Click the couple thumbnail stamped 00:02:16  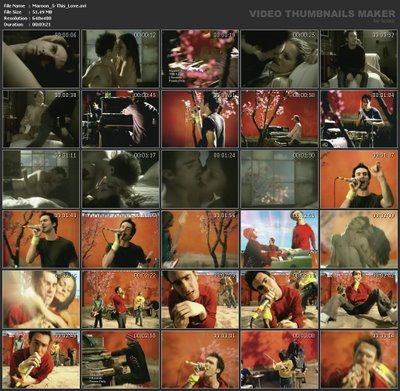[x=41, y=299]
